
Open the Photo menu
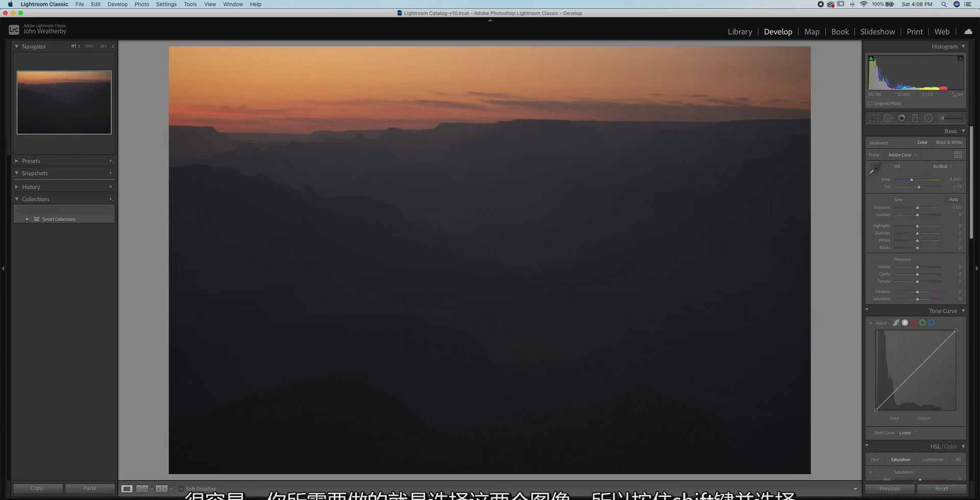142,4
